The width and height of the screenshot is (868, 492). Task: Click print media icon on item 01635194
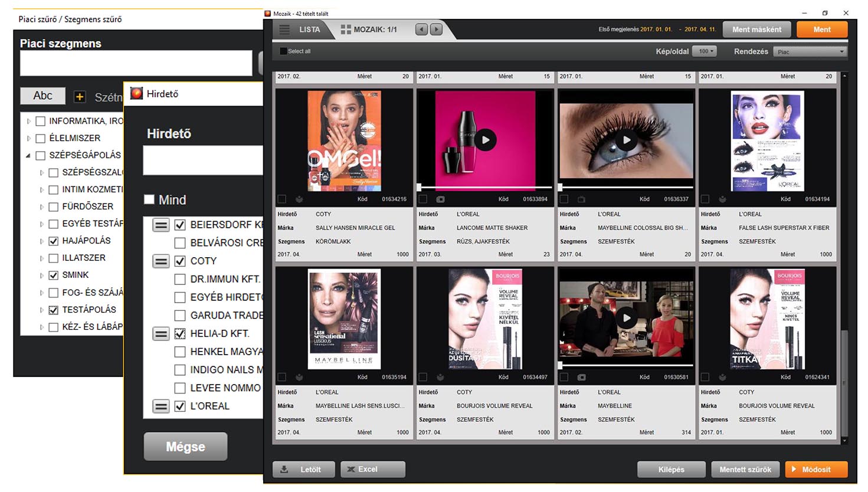coord(299,377)
